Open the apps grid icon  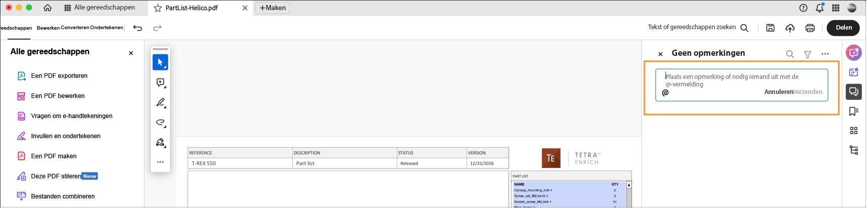click(x=836, y=8)
